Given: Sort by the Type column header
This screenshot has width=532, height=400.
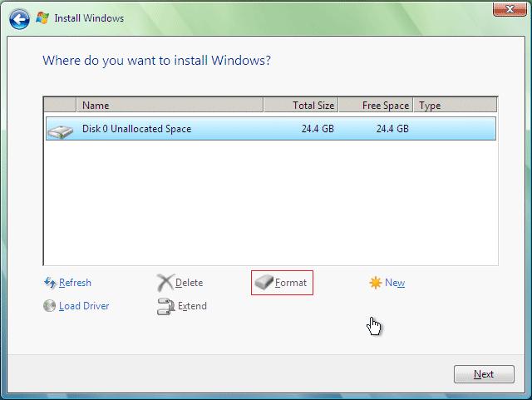Looking at the screenshot, I should click(456, 106).
